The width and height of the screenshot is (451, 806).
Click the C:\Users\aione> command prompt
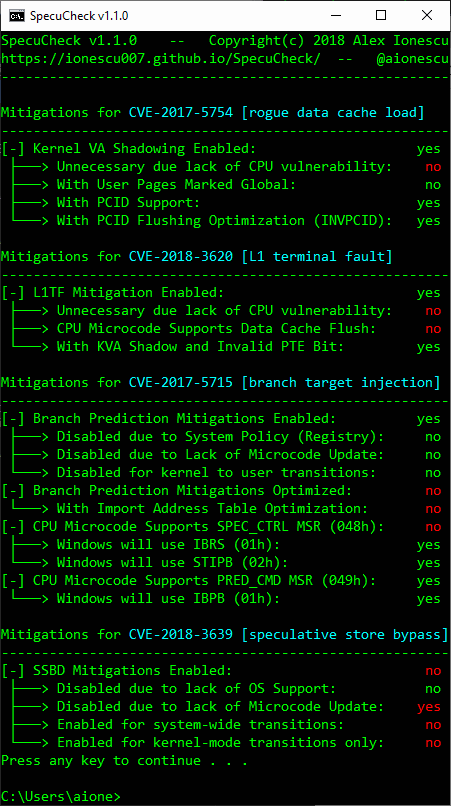pos(61,797)
